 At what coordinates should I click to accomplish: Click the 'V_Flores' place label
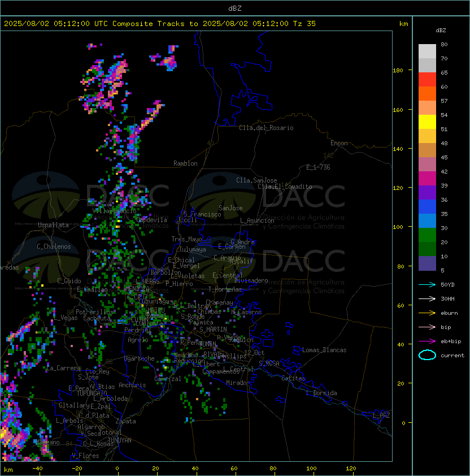tap(85, 456)
